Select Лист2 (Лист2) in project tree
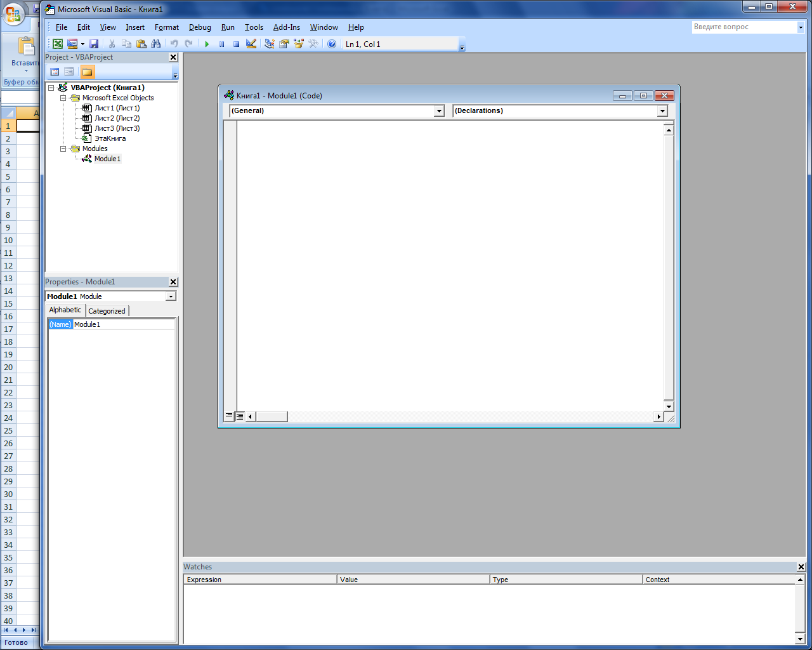 [117, 118]
